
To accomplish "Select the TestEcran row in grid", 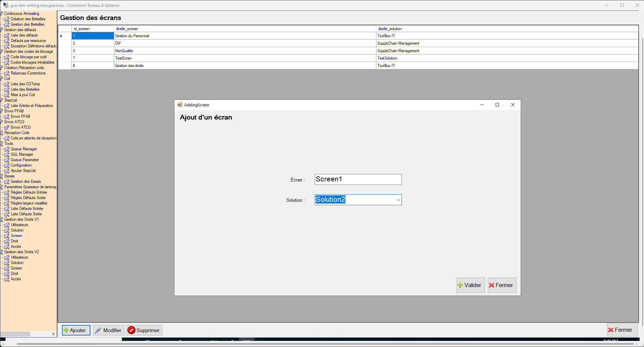I will (123, 58).
